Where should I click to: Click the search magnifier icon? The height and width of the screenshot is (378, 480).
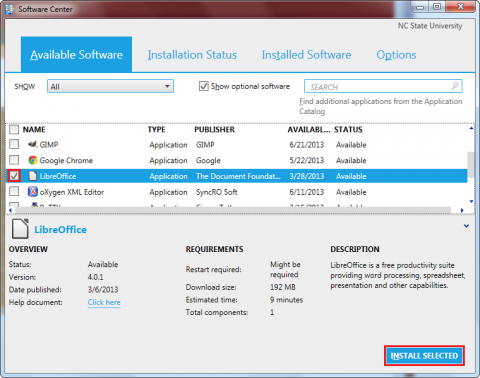(x=455, y=86)
